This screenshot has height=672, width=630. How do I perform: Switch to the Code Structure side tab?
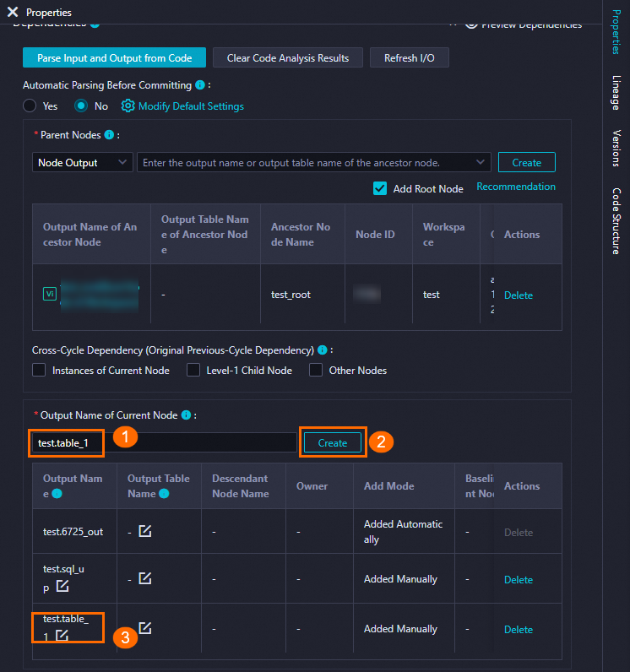point(616,221)
